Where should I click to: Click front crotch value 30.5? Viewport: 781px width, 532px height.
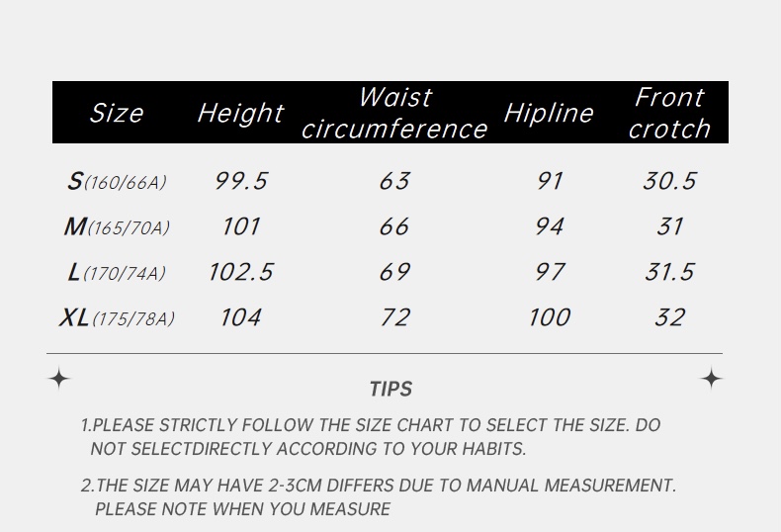pos(669,181)
